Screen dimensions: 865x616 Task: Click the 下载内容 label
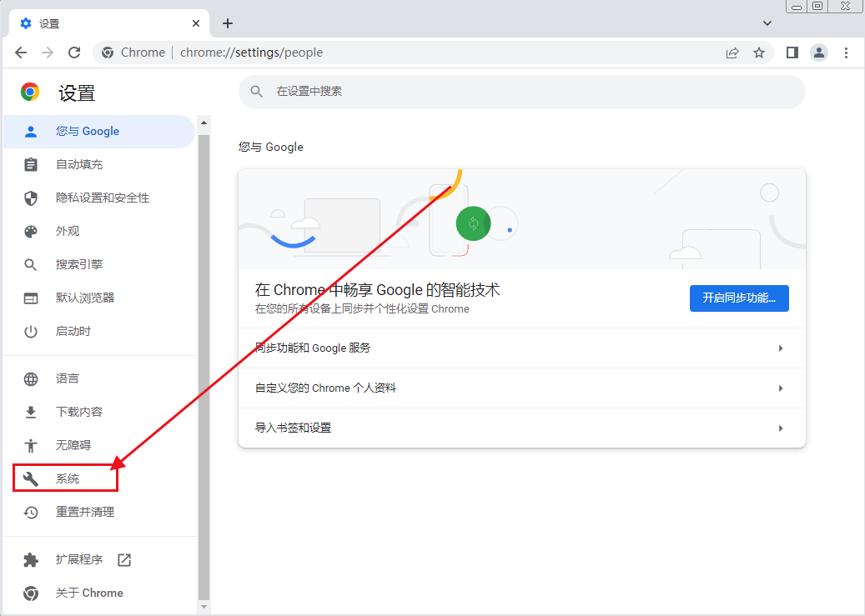[79, 412]
